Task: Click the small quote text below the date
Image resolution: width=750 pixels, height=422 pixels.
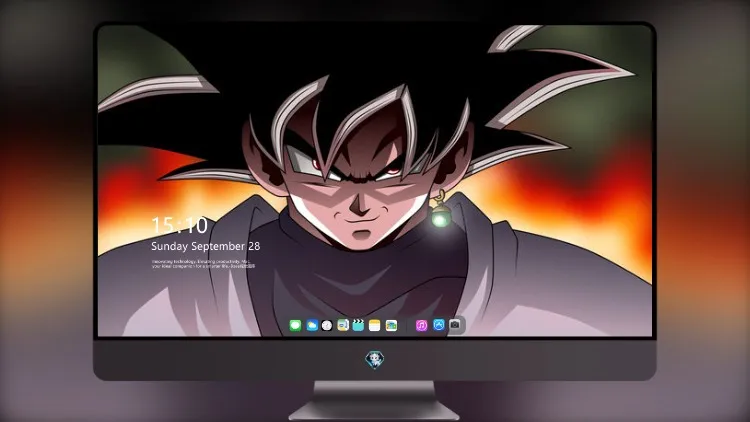Action: pos(203,264)
